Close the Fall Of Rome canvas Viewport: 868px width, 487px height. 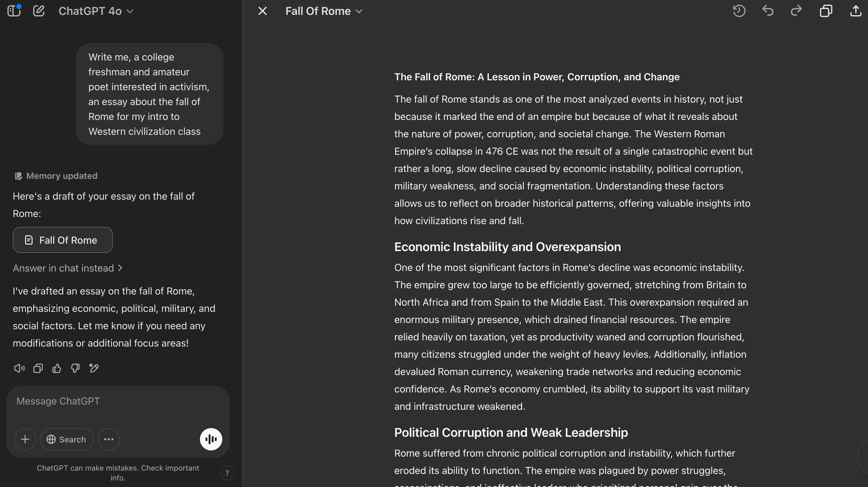click(262, 11)
